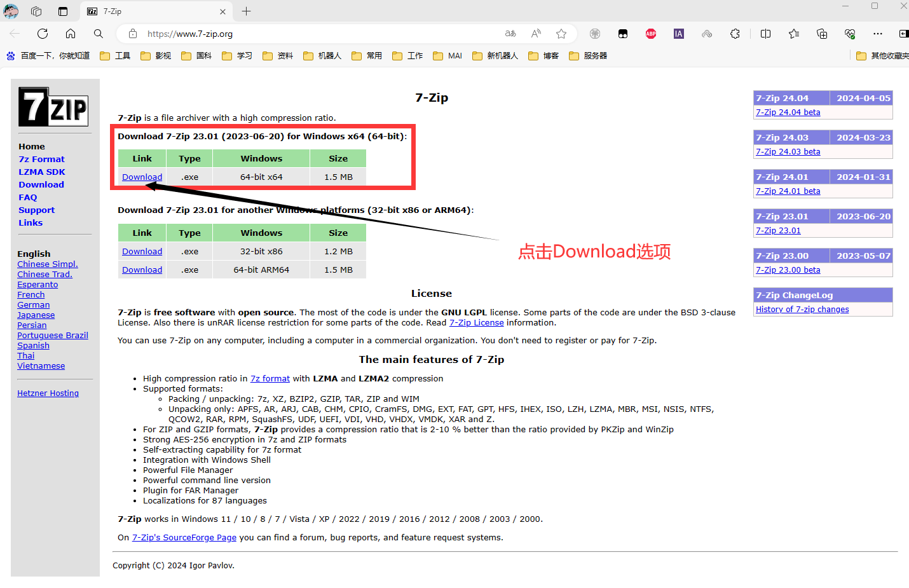Open the workspaces icon in title bar
909x588 pixels.
36,11
